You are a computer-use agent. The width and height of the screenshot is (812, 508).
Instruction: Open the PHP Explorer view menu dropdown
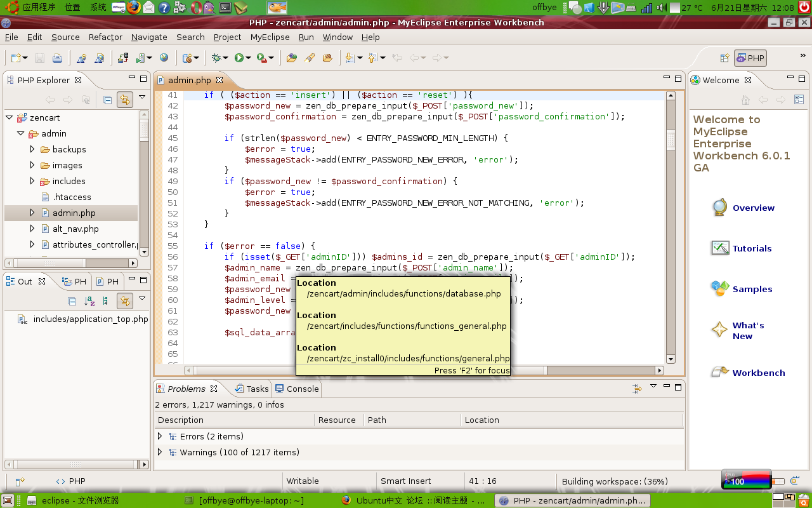click(142, 97)
